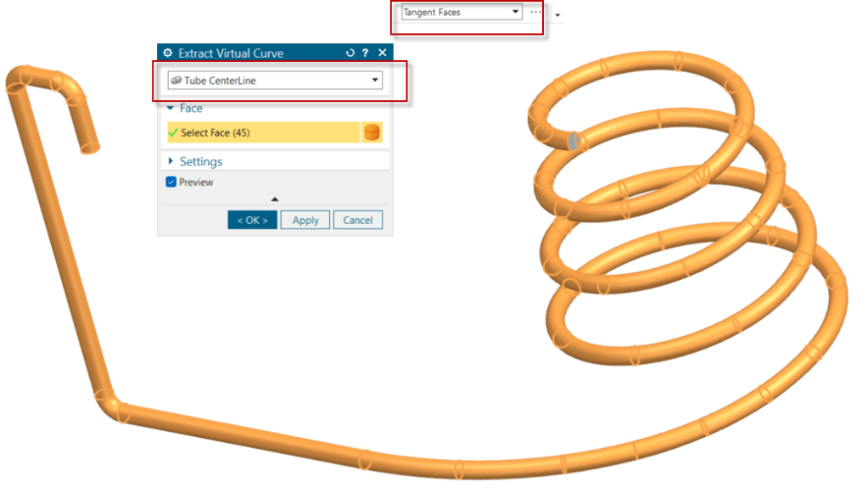Click the orange face selection cylinder icon
The height and width of the screenshot is (493, 868).
(x=372, y=132)
